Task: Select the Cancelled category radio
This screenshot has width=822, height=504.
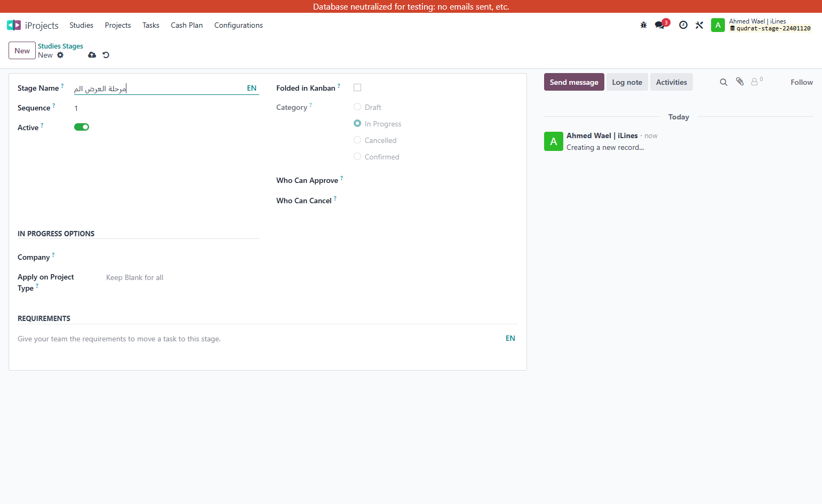Action: (x=357, y=140)
